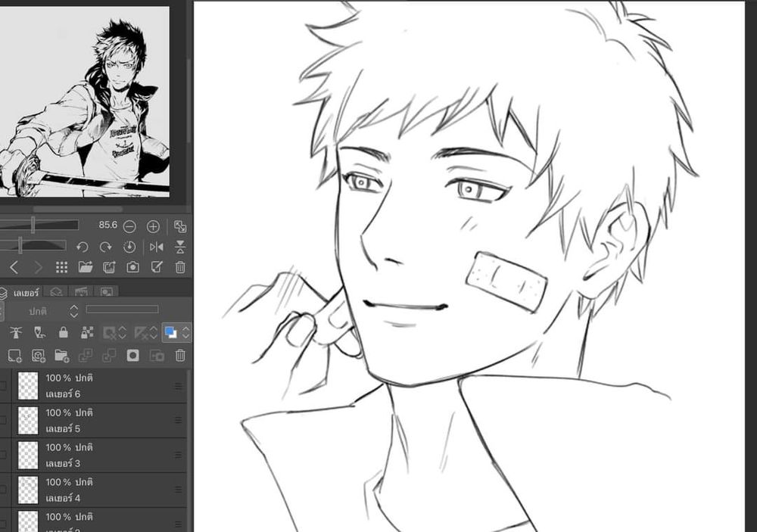Screen dimensions: 757x532
Task: Click zoom value 85.6
Action: point(108,225)
